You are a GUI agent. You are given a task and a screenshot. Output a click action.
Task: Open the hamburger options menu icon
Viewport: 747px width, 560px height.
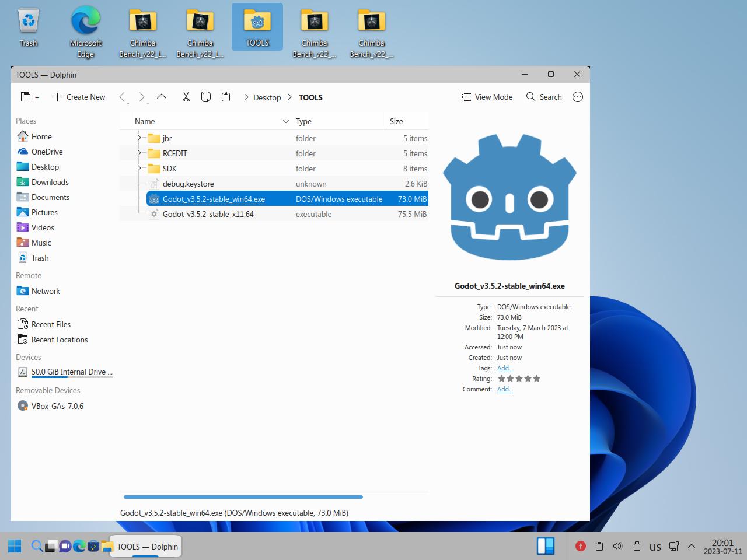click(x=578, y=97)
